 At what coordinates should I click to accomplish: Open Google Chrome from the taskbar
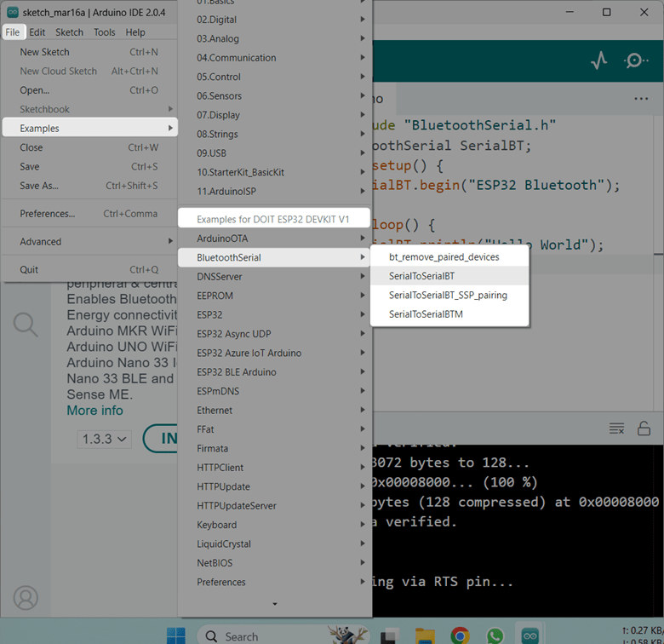pos(460,635)
